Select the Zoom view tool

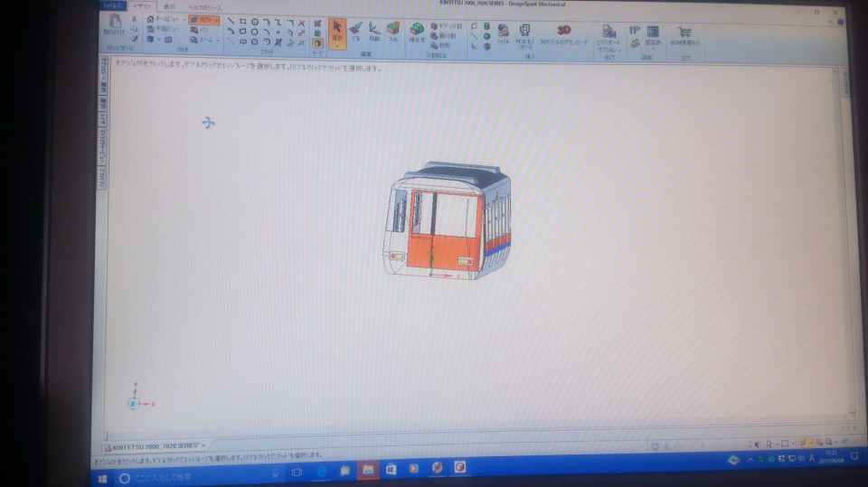tap(202, 40)
